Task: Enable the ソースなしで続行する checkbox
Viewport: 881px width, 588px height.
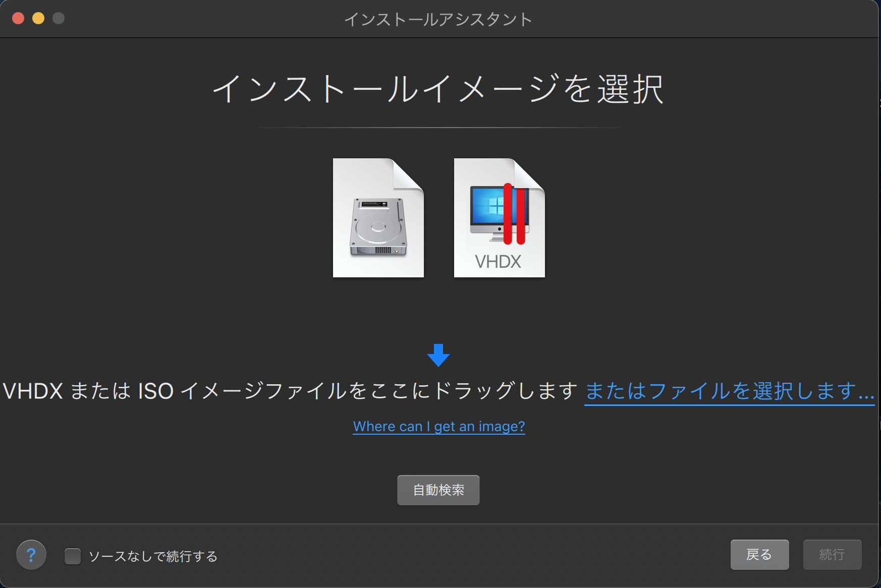Action: (x=73, y=556)
